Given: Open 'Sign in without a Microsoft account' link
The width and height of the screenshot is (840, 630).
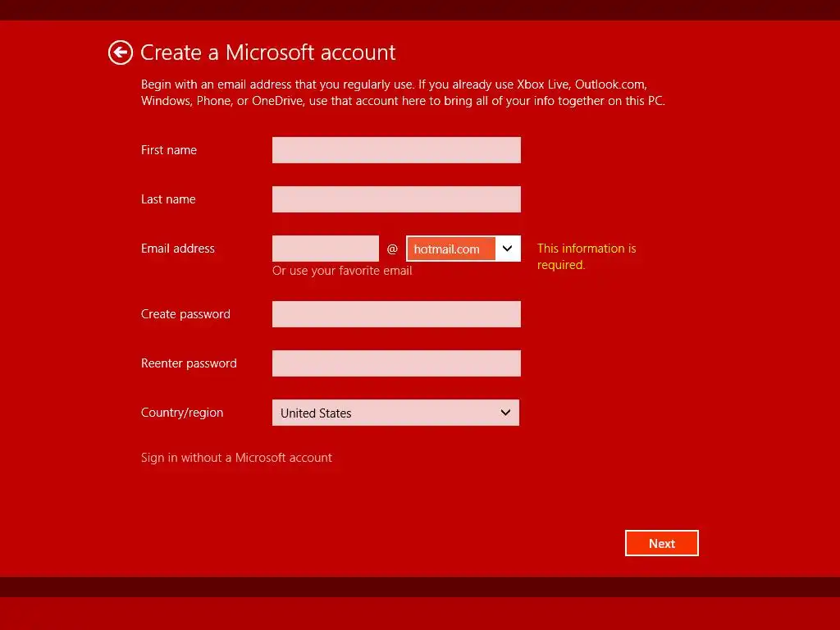Looking at the screenshot, I should click(236, 458).
